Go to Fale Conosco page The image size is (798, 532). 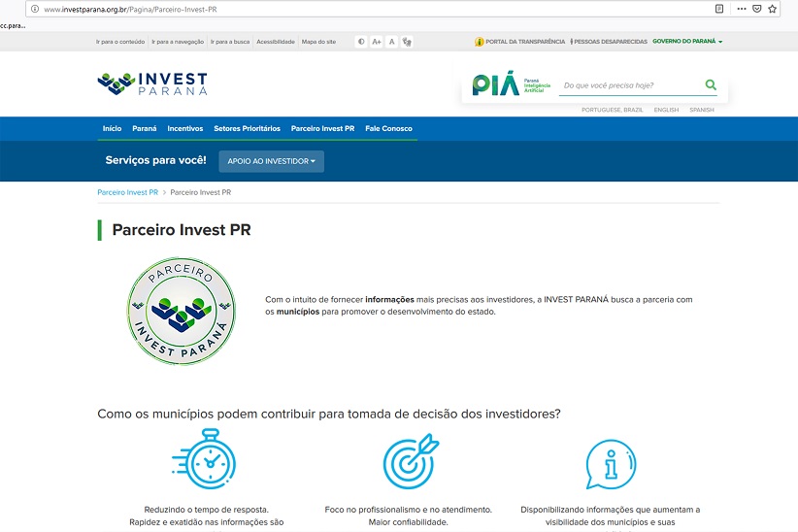point(388,128)
